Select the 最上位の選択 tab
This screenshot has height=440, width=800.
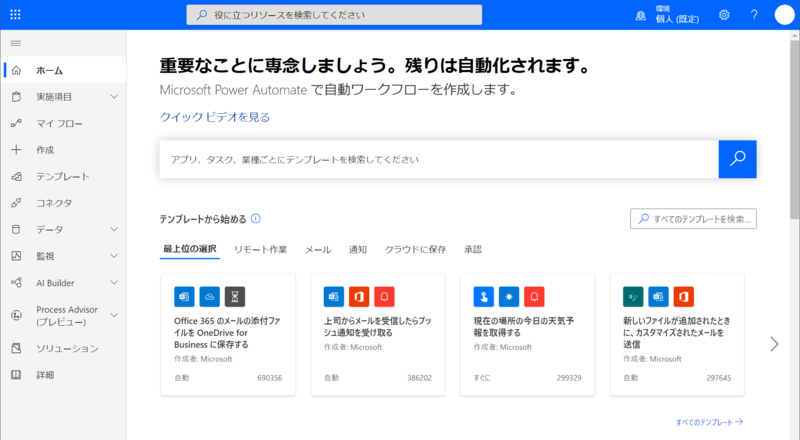coord(190,249)
